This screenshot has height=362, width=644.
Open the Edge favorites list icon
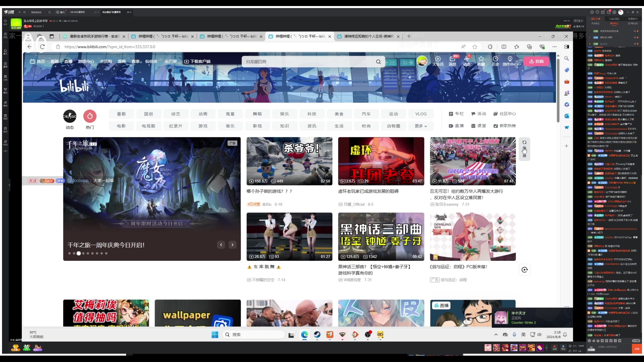pos(517,47)
